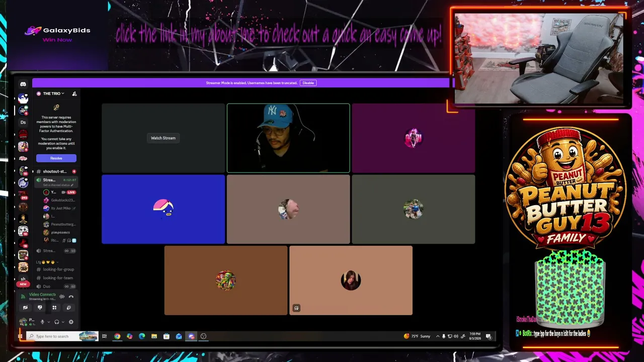Collapse the Lfg channel category
644x362 pixels.
47,262
